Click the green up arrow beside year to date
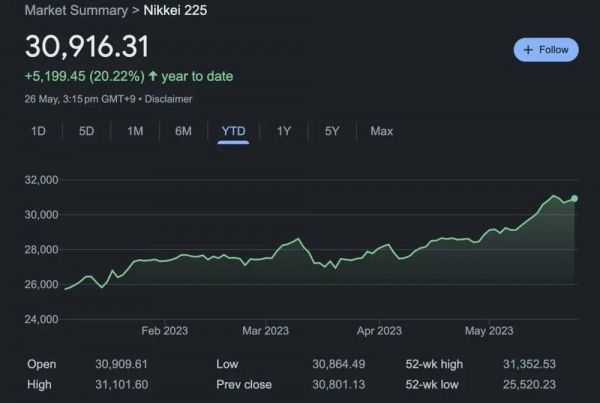This screenshot has height=403, width=600. pos(152,76)
